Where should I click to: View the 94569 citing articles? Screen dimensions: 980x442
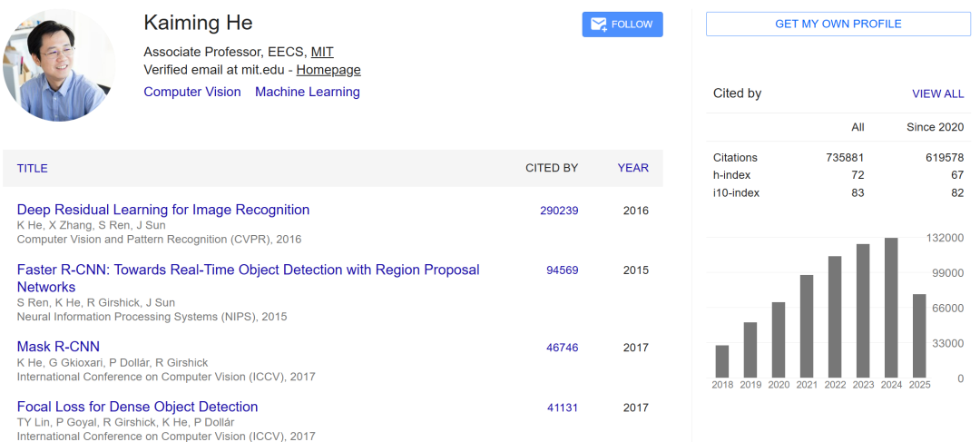tap(562, 270)
